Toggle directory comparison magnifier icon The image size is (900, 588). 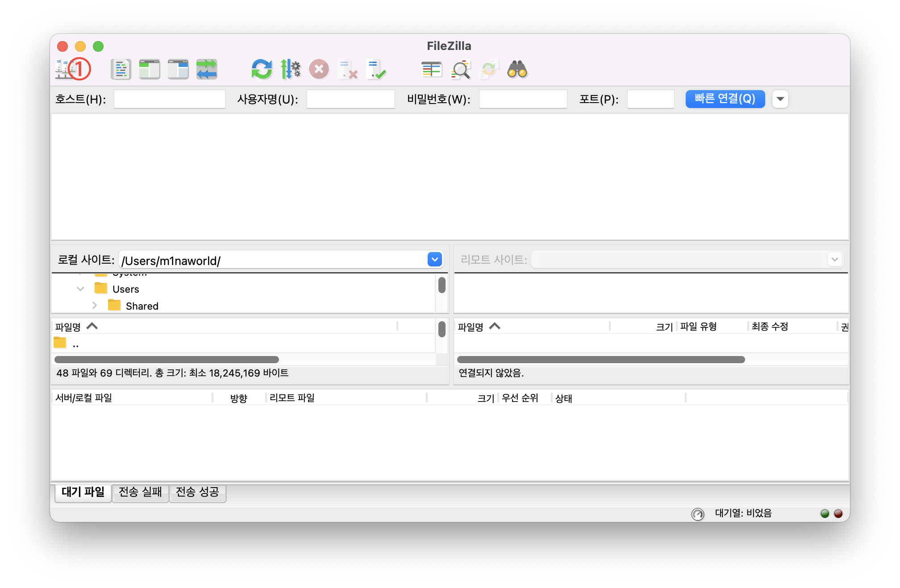[461, 70]
